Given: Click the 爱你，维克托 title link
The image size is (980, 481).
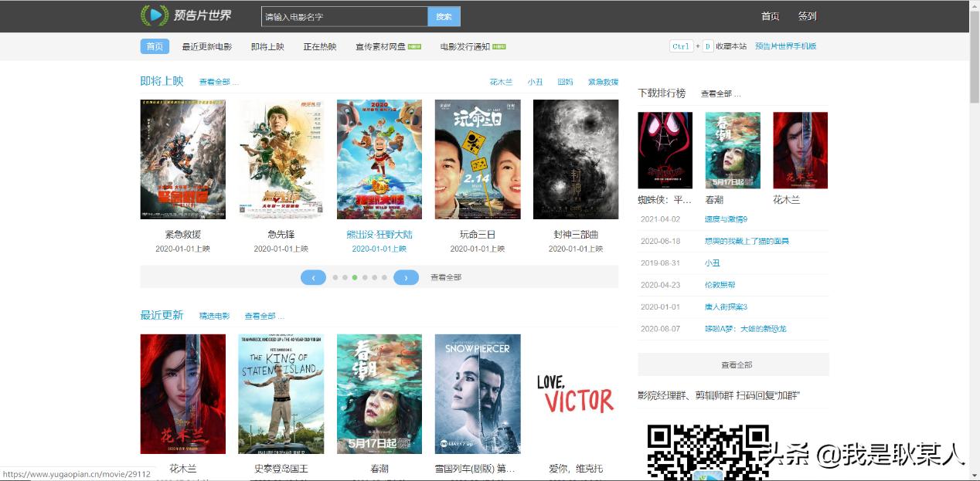Looking at the screenshot, I should [576, 469].
